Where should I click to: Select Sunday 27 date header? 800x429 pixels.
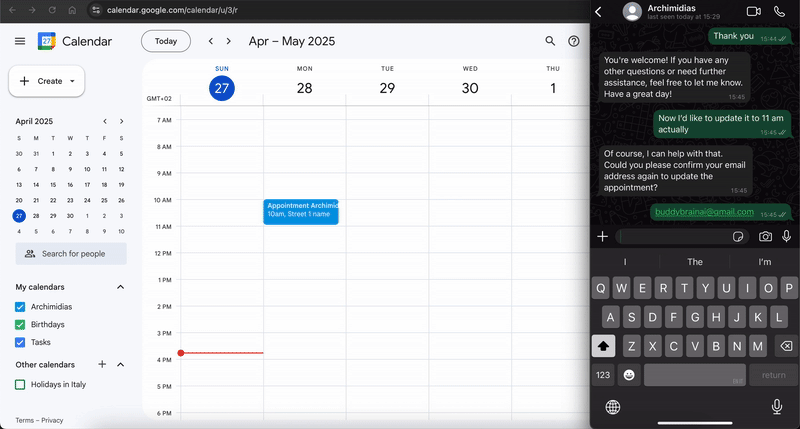click(222, 88)
